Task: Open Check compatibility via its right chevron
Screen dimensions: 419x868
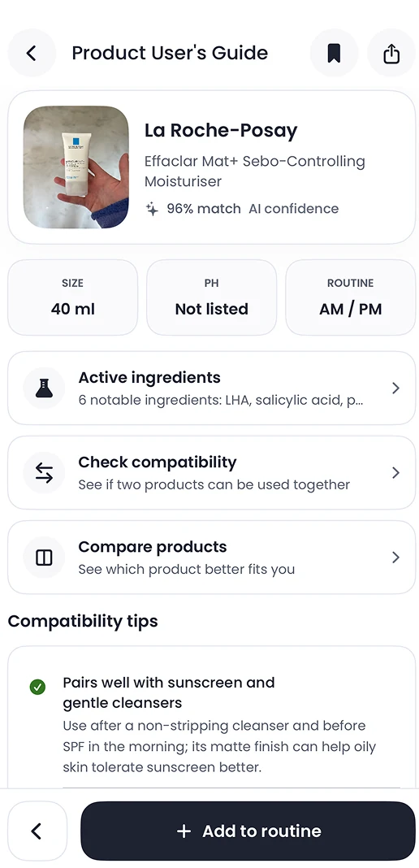Action: point(395,473)
